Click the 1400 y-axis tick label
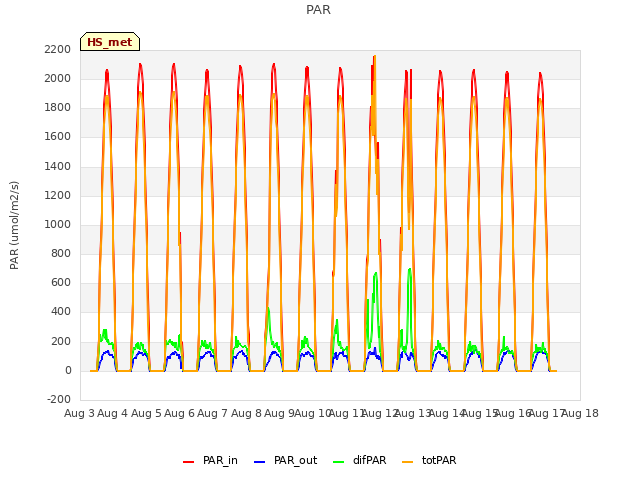 (58, 166)
